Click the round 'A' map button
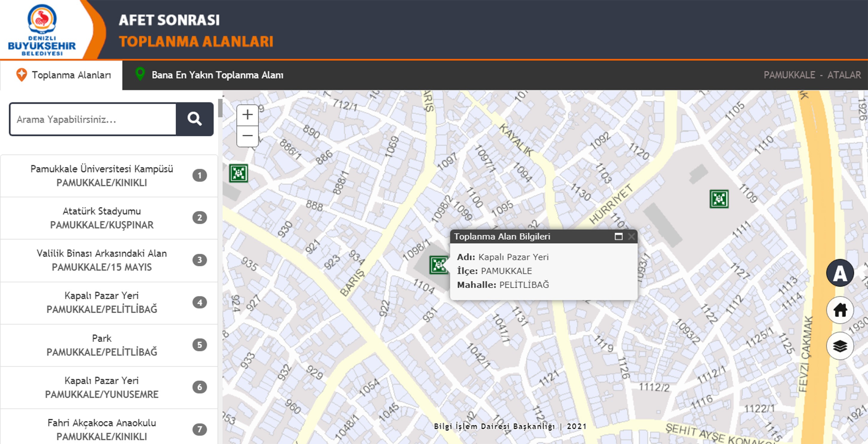868x444 pixels. click(840, 273)
